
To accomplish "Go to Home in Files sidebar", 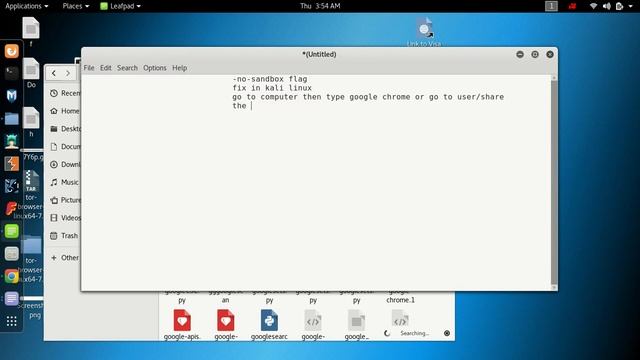I will (65, 111).
